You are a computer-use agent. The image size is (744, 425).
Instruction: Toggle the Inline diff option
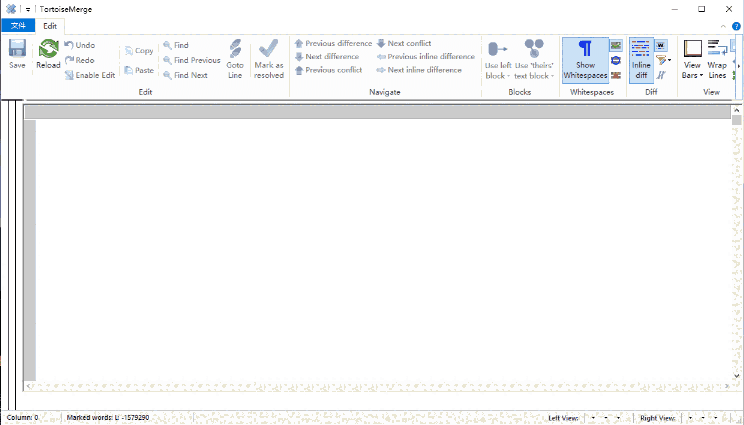click(641, 60)
